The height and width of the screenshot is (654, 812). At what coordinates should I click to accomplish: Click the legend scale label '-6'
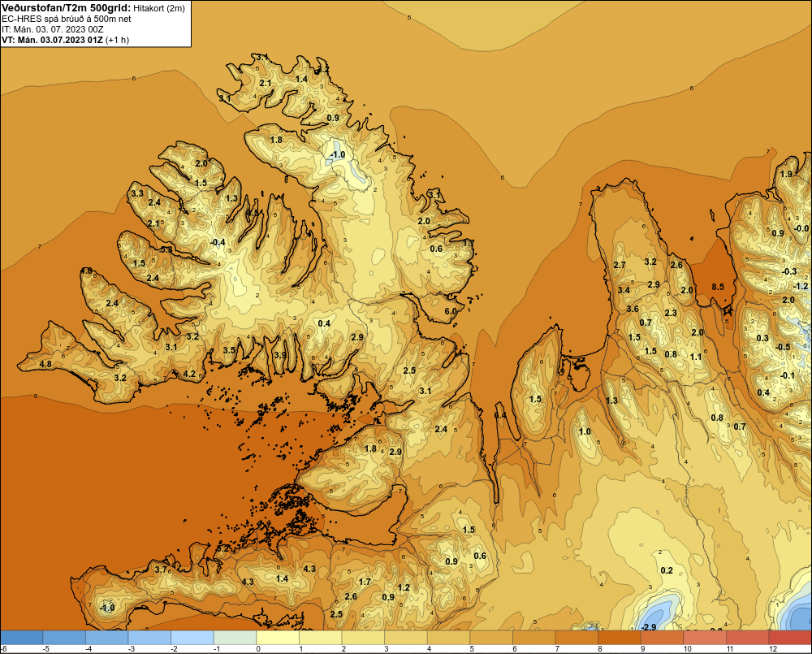4,649
